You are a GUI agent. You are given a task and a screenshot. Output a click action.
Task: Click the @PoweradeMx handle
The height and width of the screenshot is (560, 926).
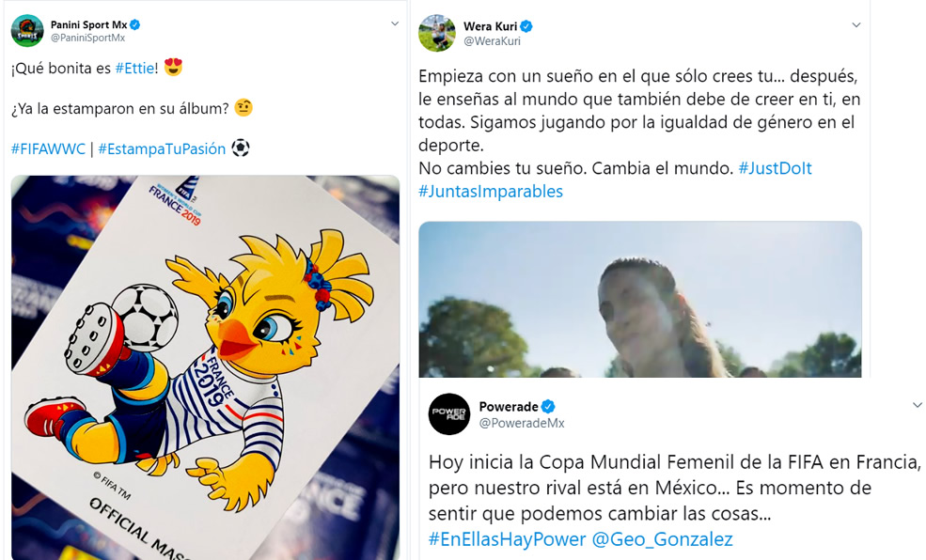[522, 423]
